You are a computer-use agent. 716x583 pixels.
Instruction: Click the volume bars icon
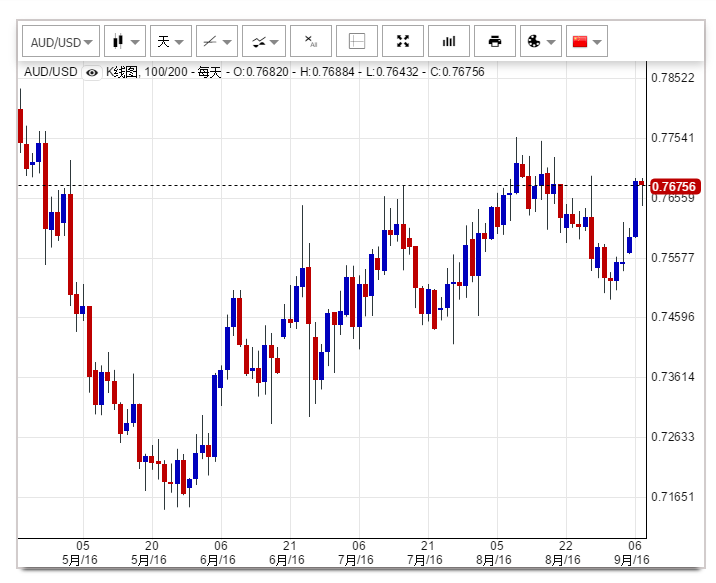(x=449, y=42)
